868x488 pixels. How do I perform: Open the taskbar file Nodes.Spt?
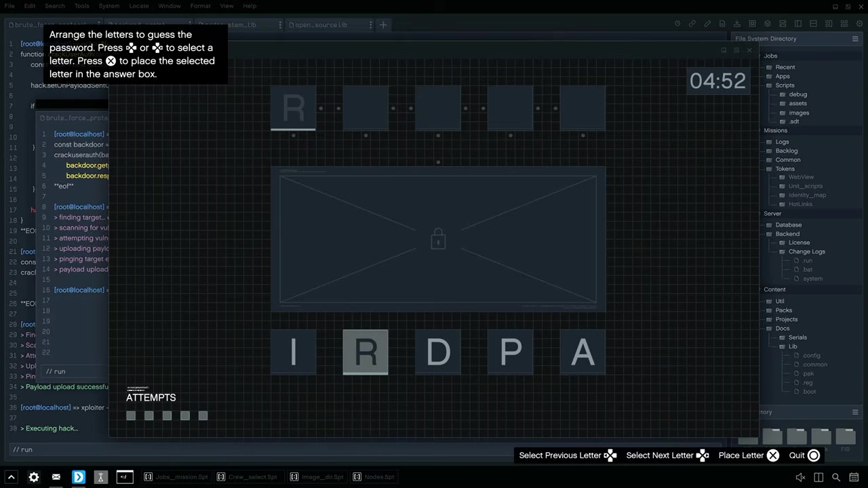pos(374,477)
